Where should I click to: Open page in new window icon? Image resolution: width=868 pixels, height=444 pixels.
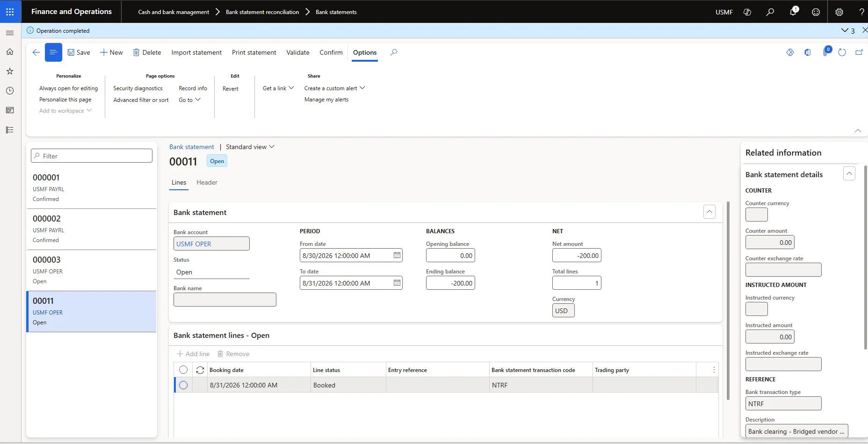click(859, 52)
